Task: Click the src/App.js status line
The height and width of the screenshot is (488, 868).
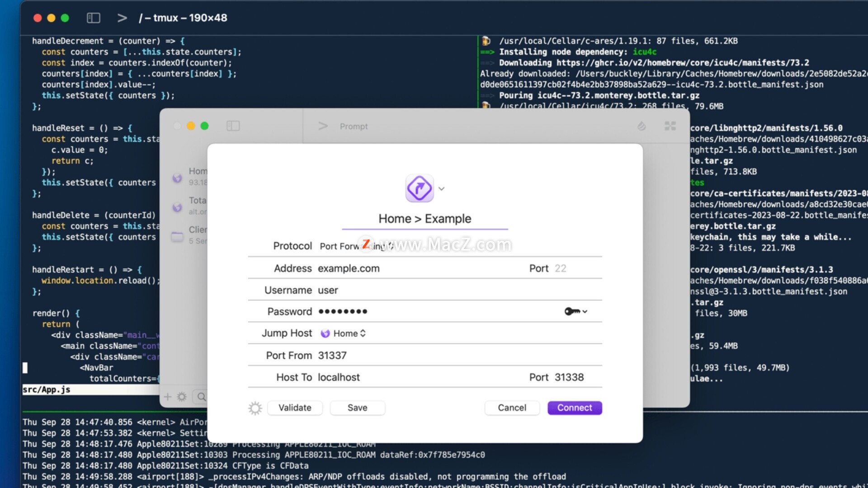Action: 90,389
